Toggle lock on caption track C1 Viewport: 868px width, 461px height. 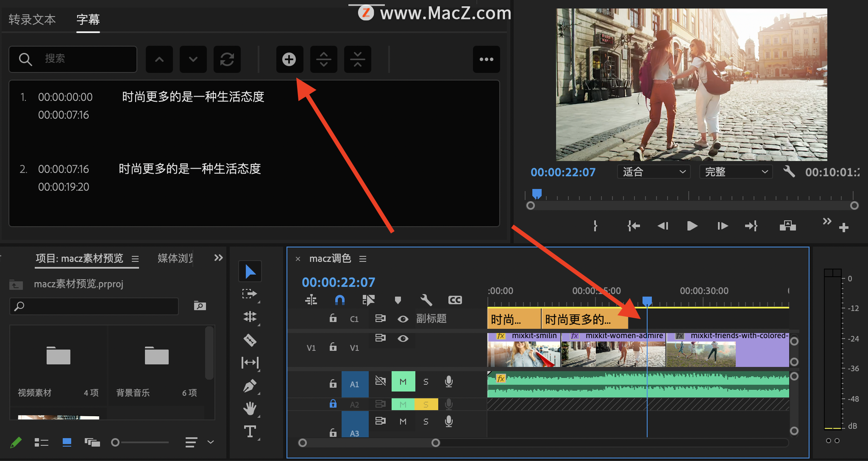tap(333, 318)
